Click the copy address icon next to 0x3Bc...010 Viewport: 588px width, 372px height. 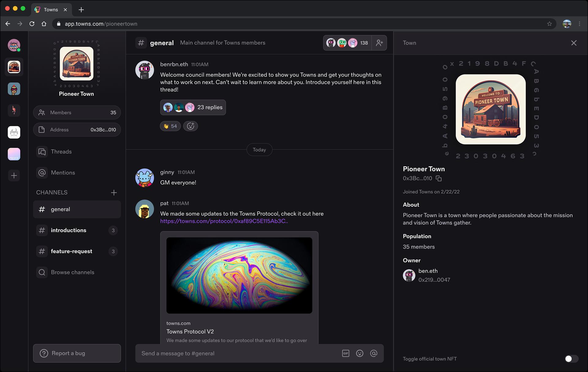(x=439, y=178)
